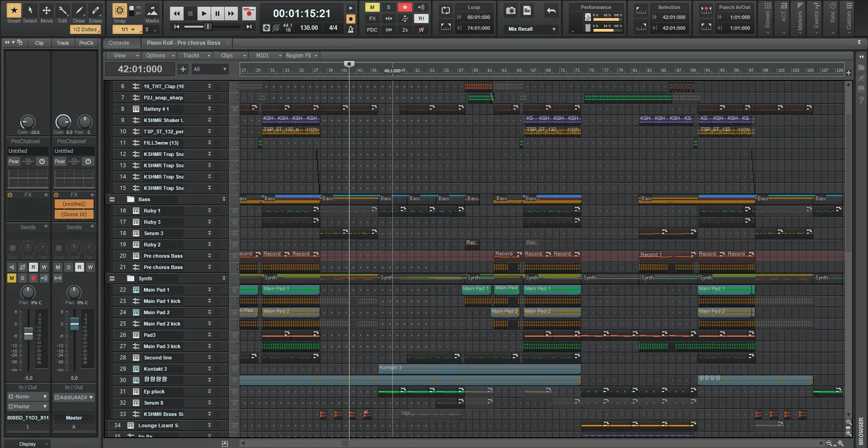Toggle 2x upsampling button
Screen dimensions: 868x448
(x=405, y=30)
